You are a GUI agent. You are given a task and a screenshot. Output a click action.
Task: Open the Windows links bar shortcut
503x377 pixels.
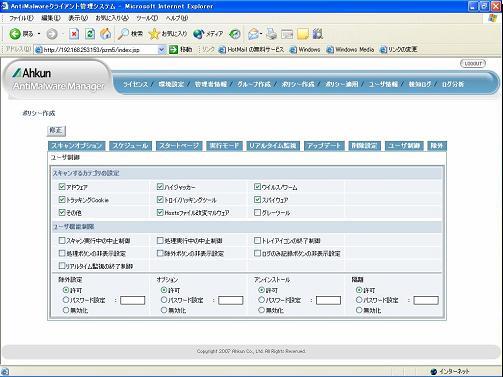[305, 50]
